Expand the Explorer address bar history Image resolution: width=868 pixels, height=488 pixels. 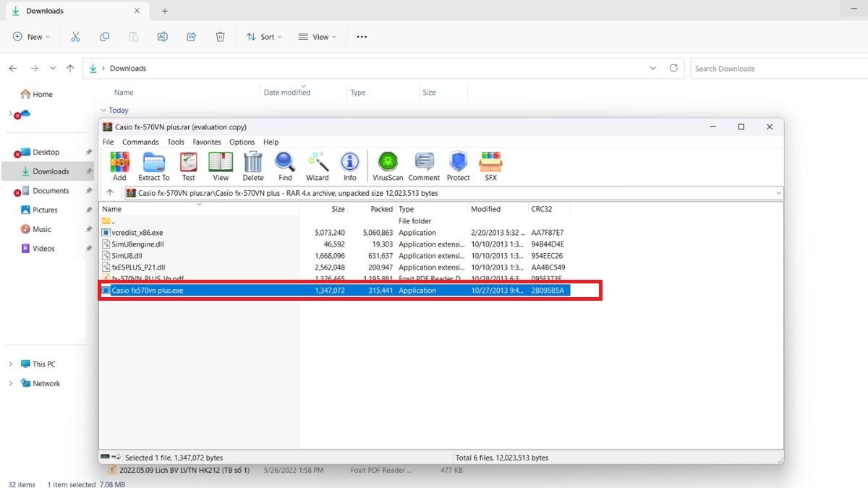(653, 68)
